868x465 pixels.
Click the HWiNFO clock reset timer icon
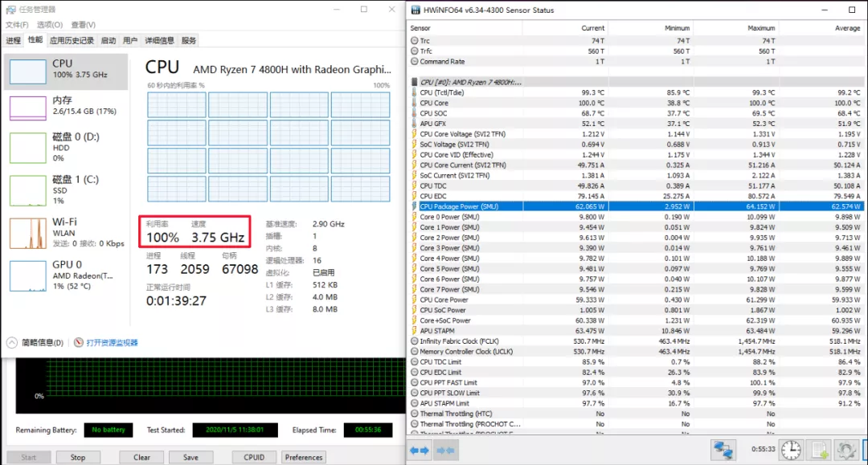[x=791, y=450]
